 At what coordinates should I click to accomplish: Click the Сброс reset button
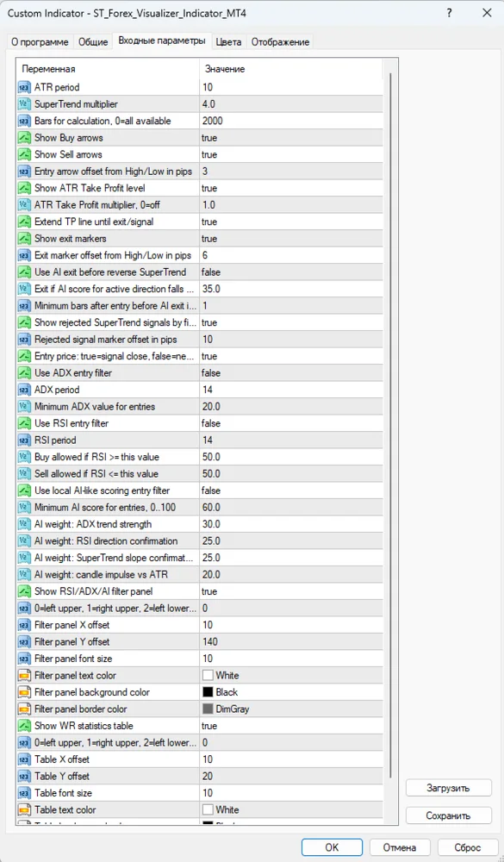pos(467,847)
